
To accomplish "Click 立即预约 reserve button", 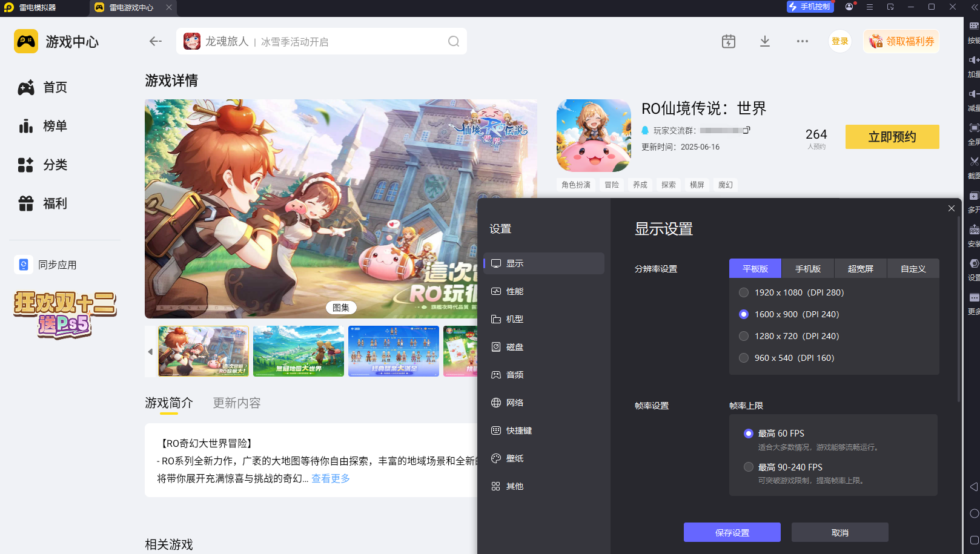I will (892, 137).
